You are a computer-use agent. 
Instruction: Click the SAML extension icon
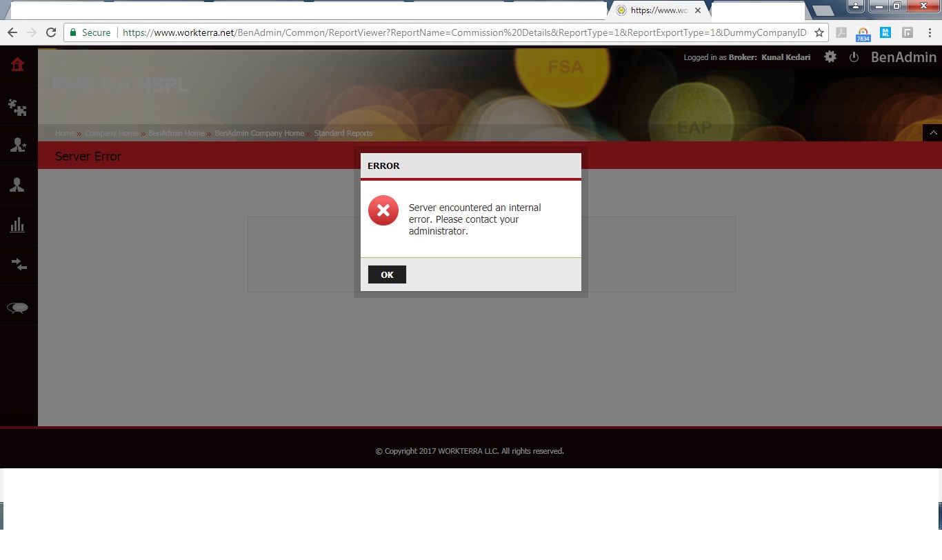(885, 32)
